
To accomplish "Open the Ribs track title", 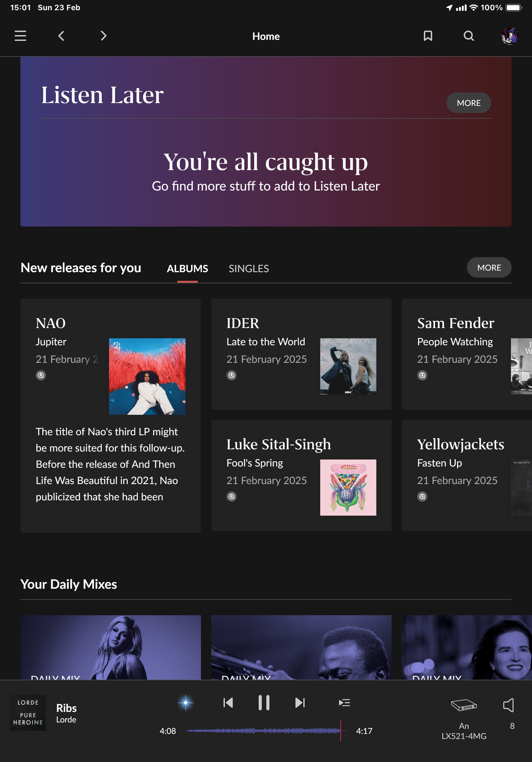I will pos(66,708).
